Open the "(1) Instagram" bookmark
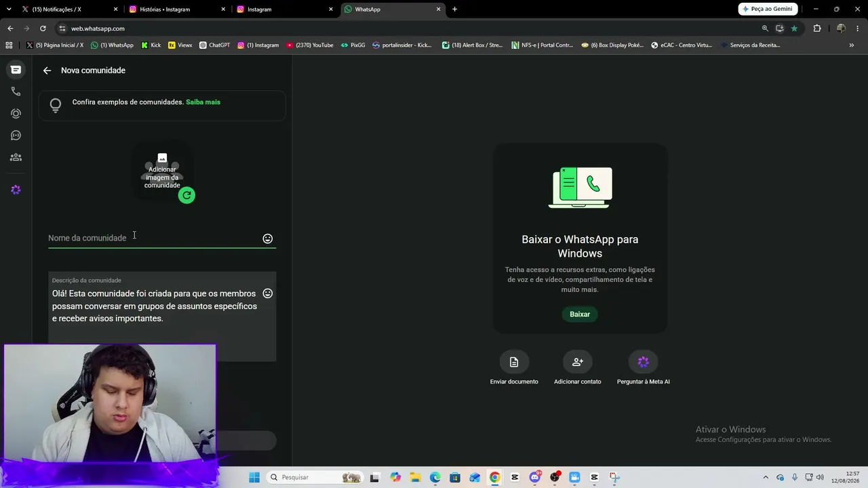 tap(258, 45)
